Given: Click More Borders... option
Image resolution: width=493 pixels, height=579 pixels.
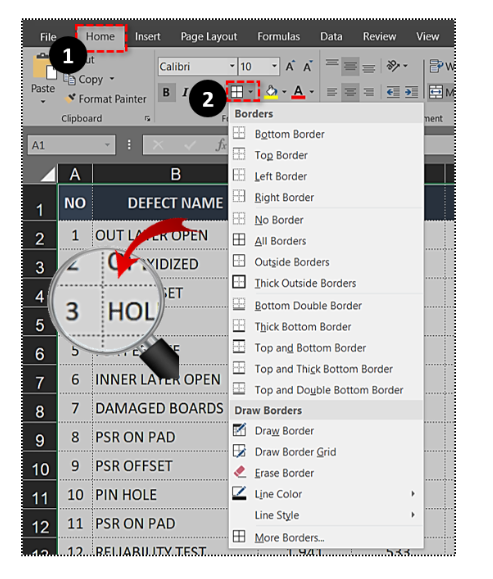Looking at the screenshot, I should pos(289,538).
